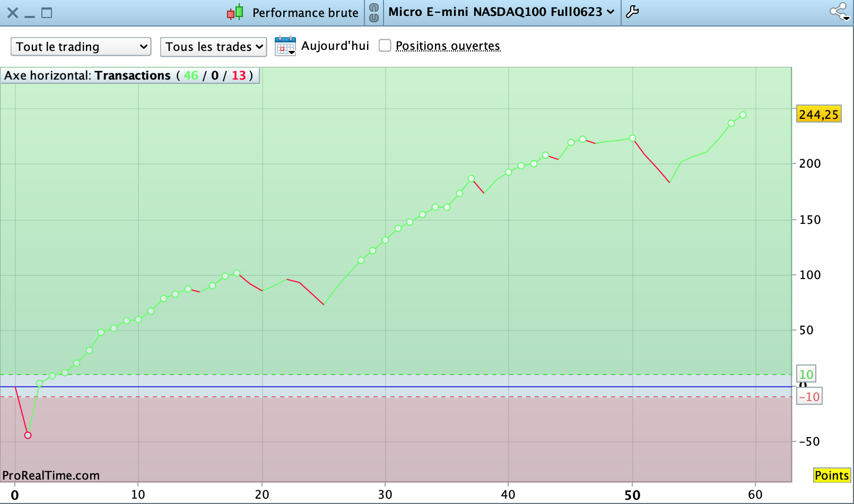This screenshot has width=854, height=504.
Task: Enable the Positions ouvertes checkbox
Action: [x=385, y=46]
